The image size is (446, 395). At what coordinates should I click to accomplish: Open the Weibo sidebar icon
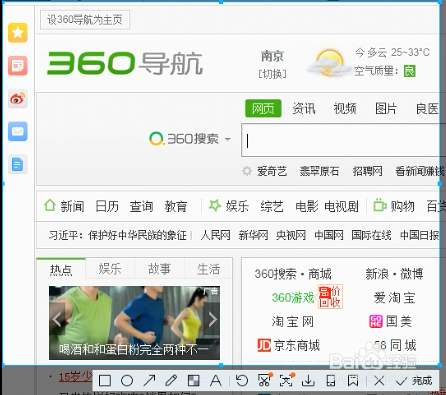coord(18,99)
